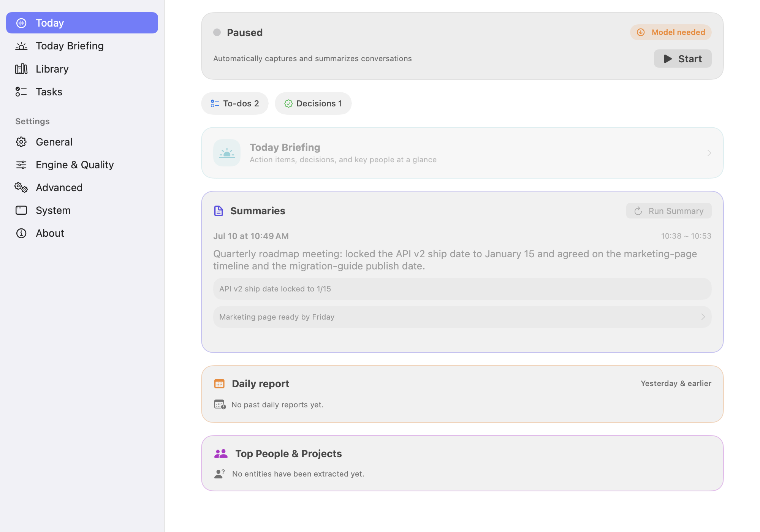This screenshot has width=760, height=532.
Task: Click the Library books icon
Action: pos(21,69)
